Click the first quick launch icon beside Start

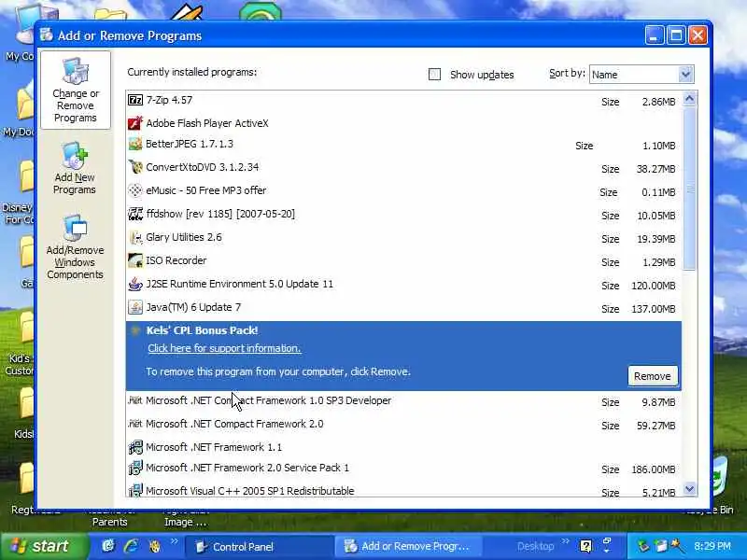[108, 546]
